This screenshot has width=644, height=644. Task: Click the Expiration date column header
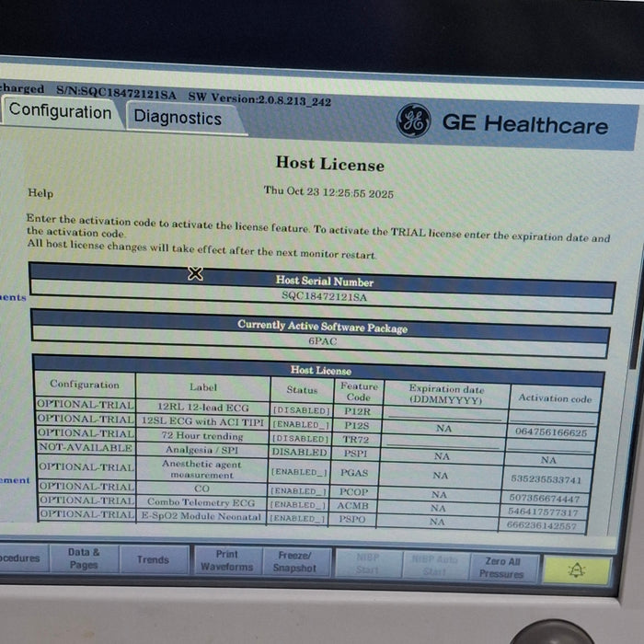pyautogui.click(x=446, y=394)
